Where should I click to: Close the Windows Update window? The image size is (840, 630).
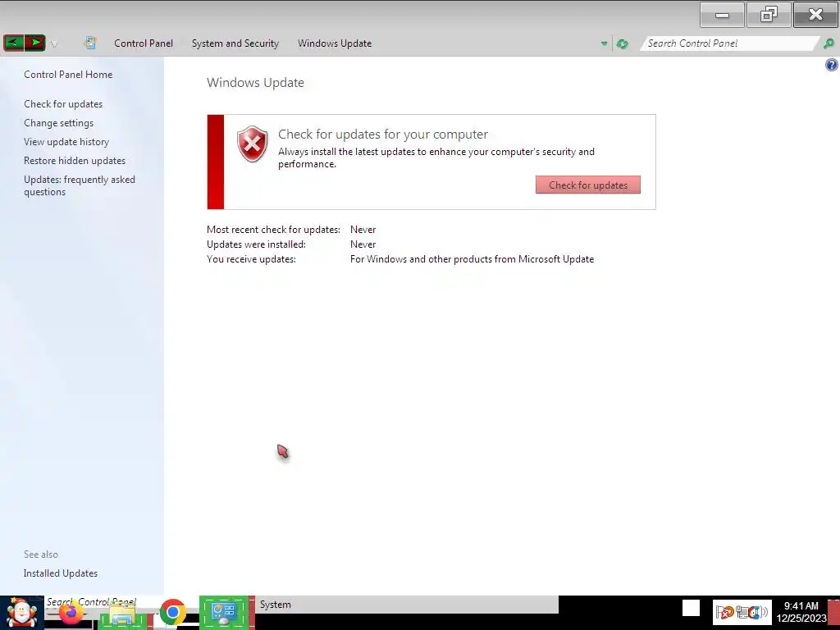[815, 15]
